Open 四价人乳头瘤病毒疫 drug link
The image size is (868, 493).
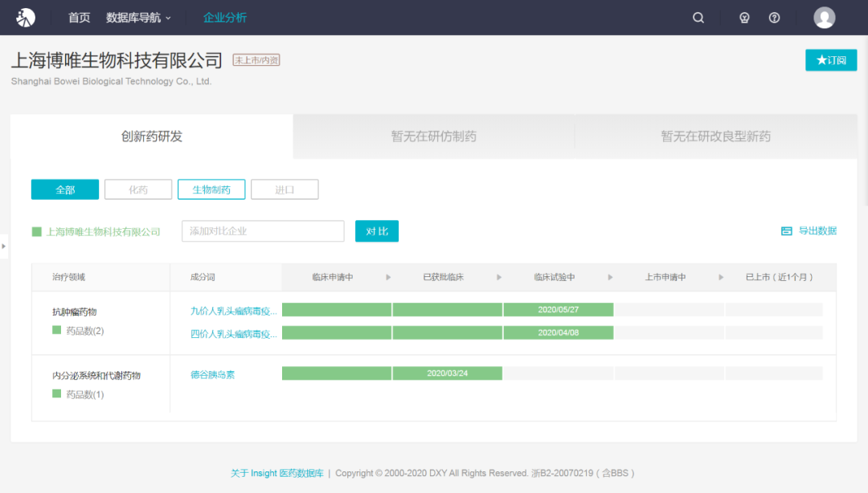pyautogui.click(x=234, y=334)
